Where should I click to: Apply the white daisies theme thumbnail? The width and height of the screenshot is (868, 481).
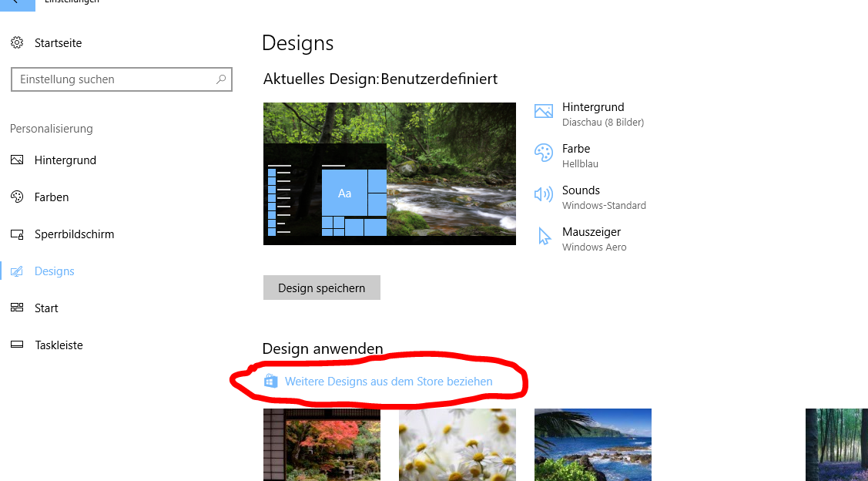click(457, 445)
